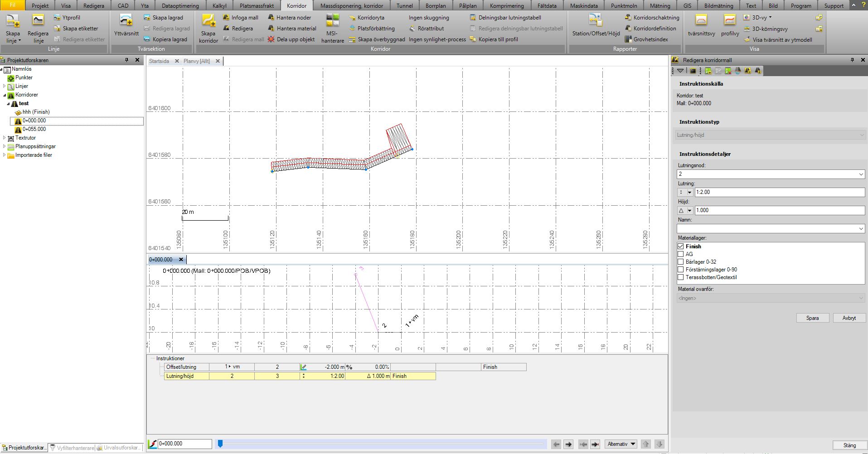
Task: Click the Lutning value input field
Action: tap(779, 192)
